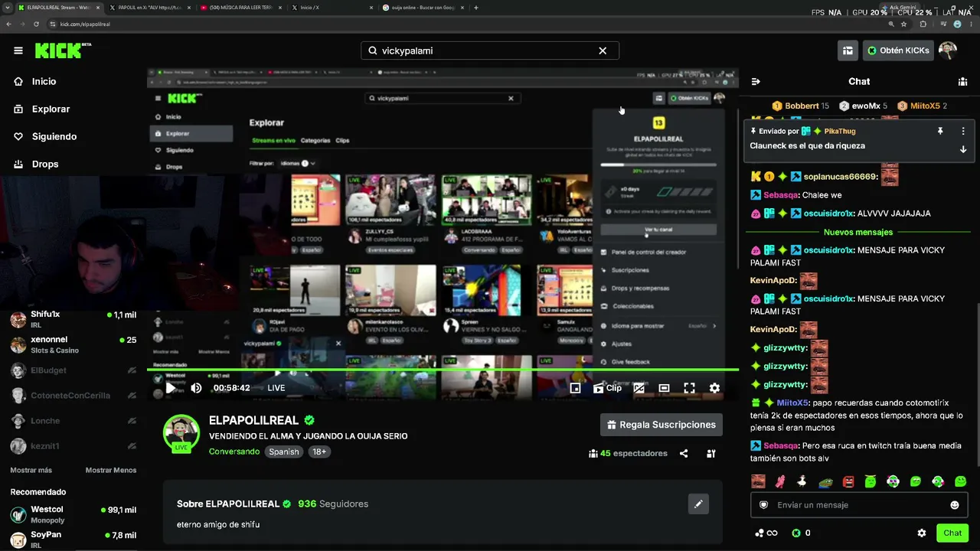Open recommended channel Westcol
The height and width of the screenshot is (551, 980).
pos(73,514)
